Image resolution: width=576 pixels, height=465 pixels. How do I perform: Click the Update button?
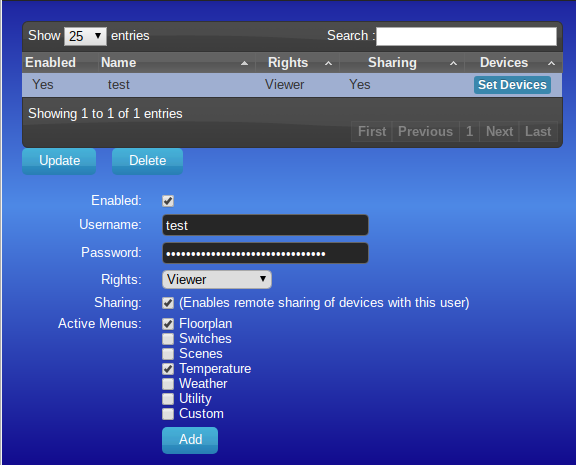(x=59, y=161)
